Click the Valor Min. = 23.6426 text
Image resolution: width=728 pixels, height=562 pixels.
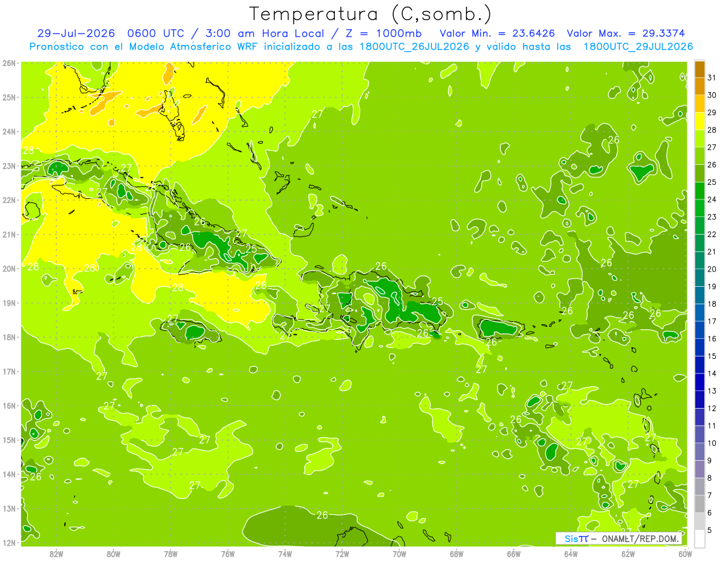point(497,33)
